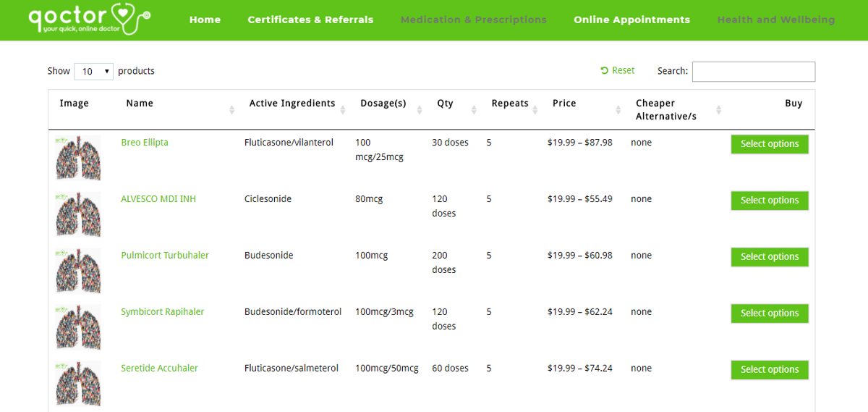Select options for Pulmicort Turbuhaler
This screenshot has height=412, width=868.
click(x=770, y=257)
